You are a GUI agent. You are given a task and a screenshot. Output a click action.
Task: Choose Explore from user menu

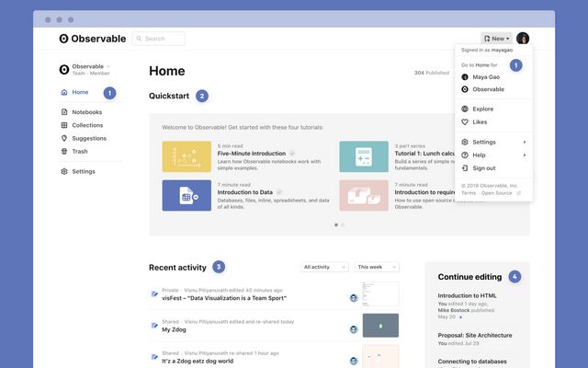click(483, 109)
